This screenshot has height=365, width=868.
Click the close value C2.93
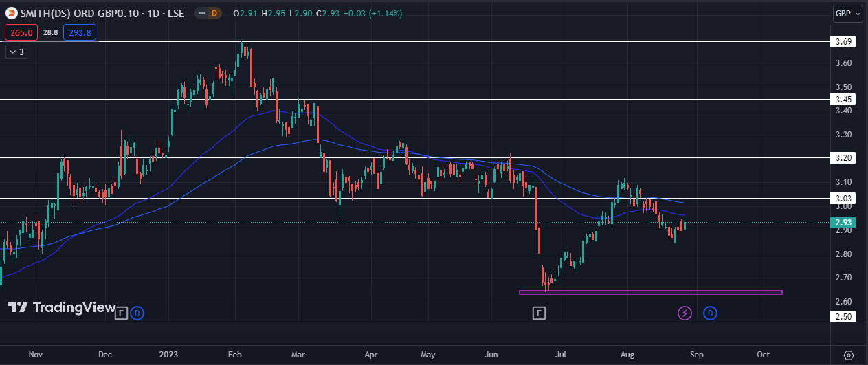pyautogui.click(x=328, y=14)
